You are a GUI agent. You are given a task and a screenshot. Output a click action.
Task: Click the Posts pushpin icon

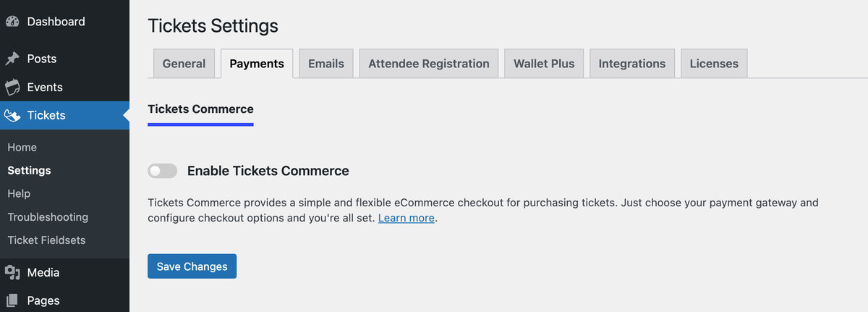click(12, 59)
